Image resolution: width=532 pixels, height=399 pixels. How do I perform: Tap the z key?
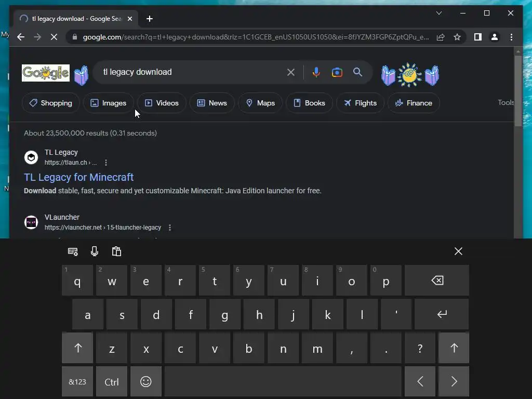click(112, 348)
